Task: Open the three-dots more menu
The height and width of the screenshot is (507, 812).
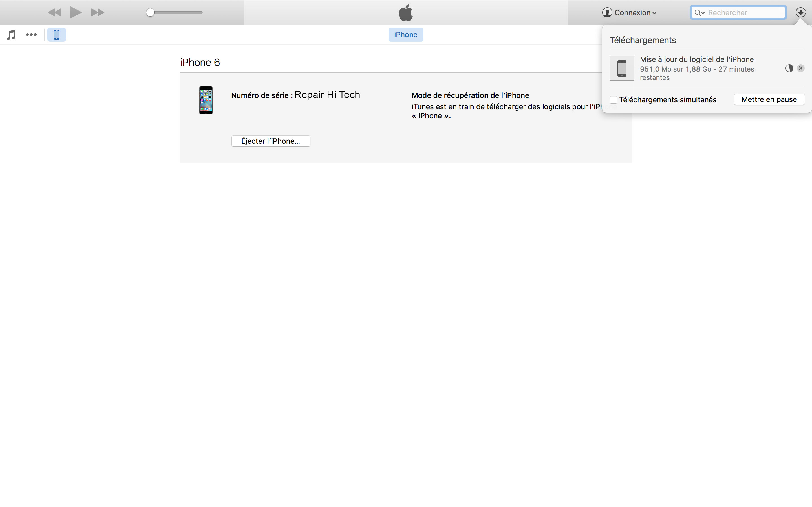Action: click(31, 35)
